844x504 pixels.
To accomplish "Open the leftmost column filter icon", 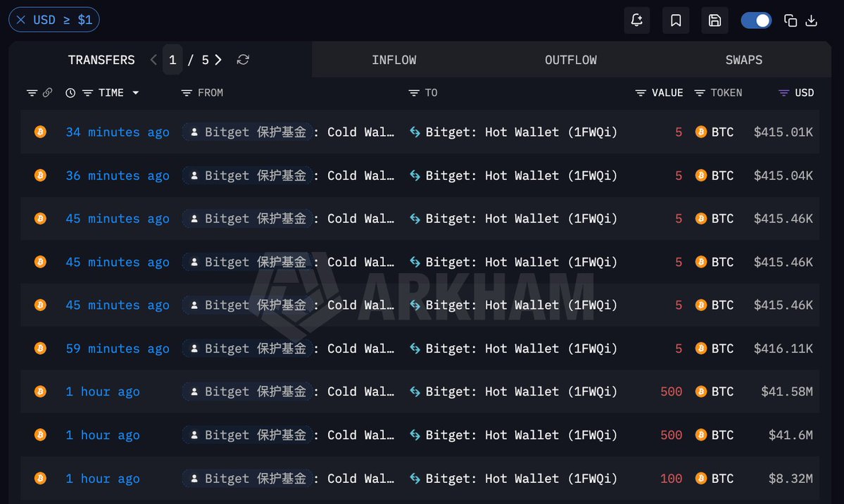I will click(x=32, y=93).
